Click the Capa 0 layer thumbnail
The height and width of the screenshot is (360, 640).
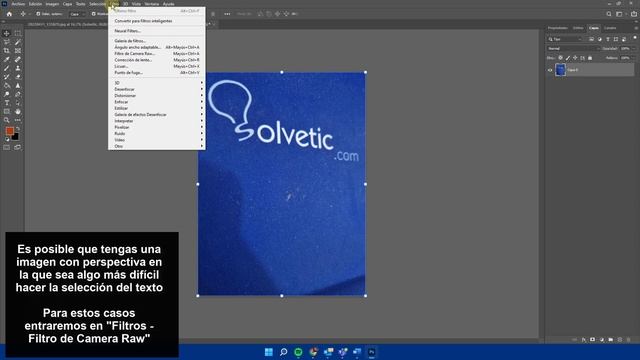560,70
